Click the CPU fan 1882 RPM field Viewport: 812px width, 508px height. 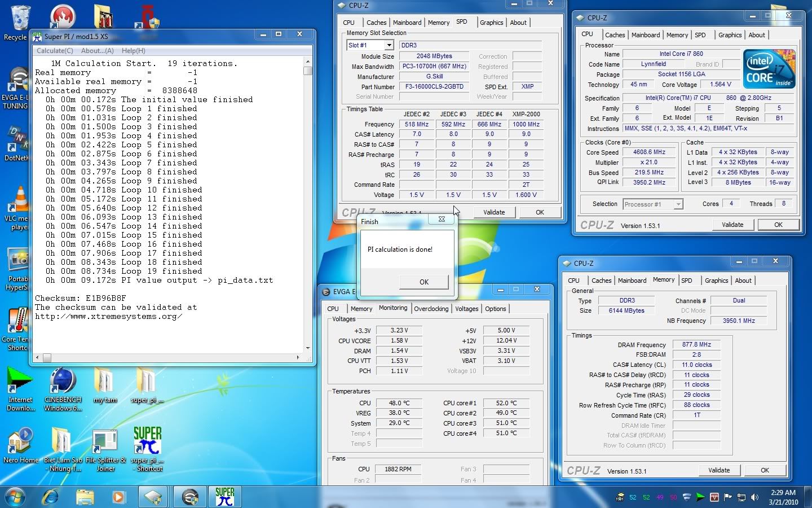click(398, 469)
